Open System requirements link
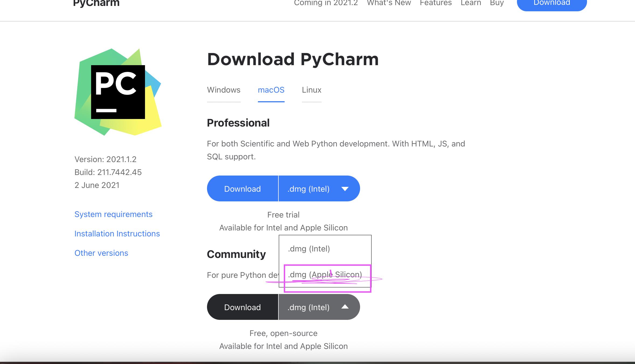This screenshot has width=635, height=364. coord(113,214)
